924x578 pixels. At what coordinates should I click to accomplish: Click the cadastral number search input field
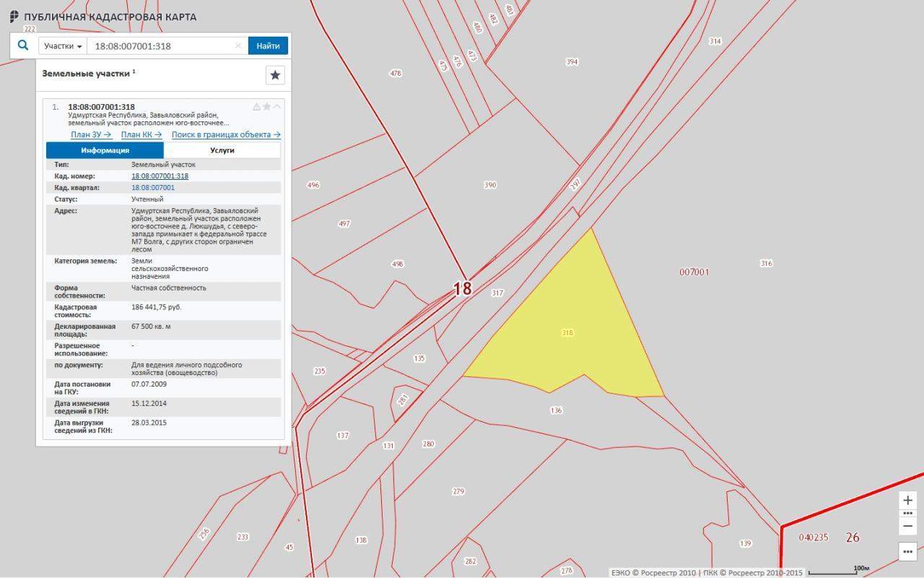coord(162,46)
